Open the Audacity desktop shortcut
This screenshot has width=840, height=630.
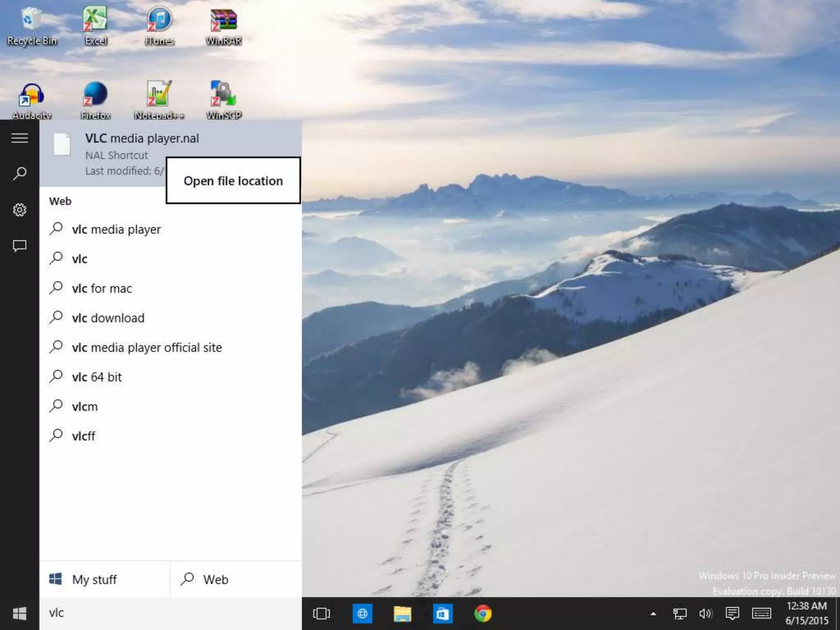click(x=32, y=100)
